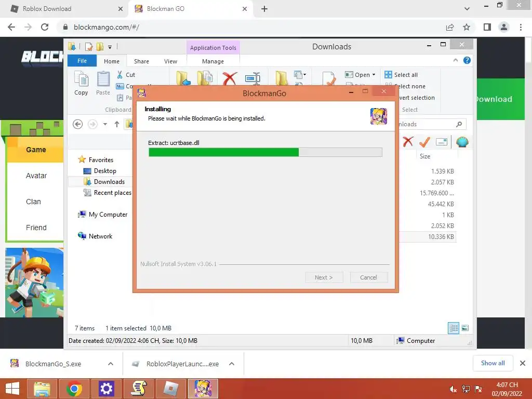Screen dimensions: 532x399
Task: Open Roblox icon on taskbar
Action: [x=170, y=389]
